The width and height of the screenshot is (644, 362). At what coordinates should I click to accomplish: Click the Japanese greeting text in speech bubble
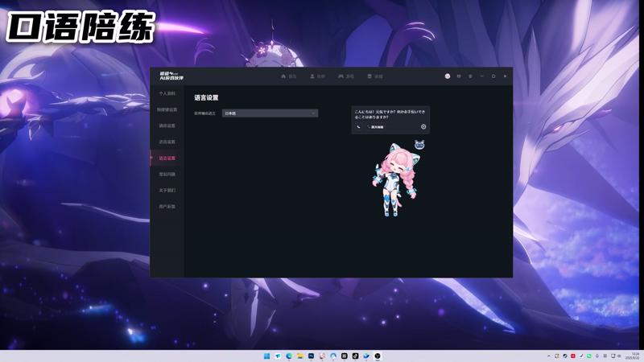390,114
